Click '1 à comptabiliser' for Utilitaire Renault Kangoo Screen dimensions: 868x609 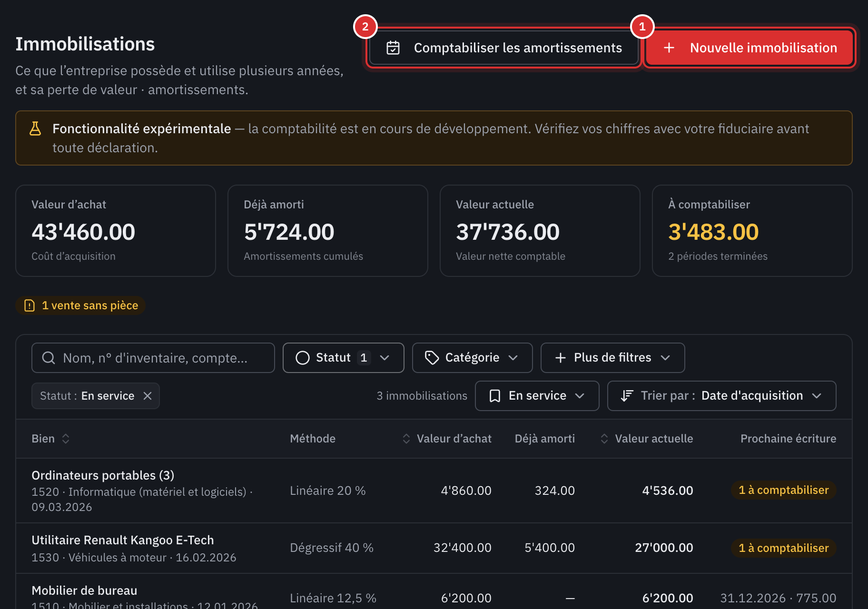click(x=783, y=548)
